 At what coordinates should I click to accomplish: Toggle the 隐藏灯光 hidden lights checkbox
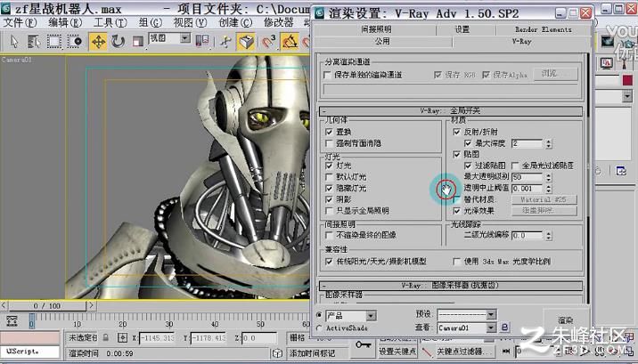click(329, 189)
